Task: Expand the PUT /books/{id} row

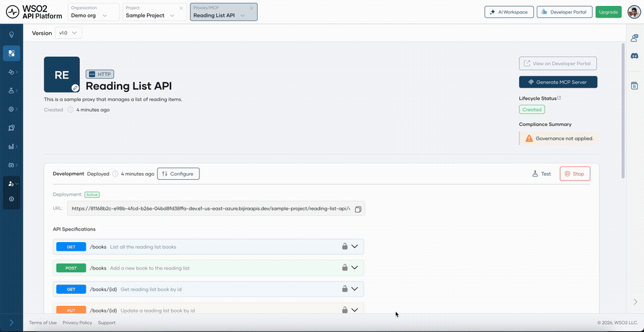Action: (355, 310)
